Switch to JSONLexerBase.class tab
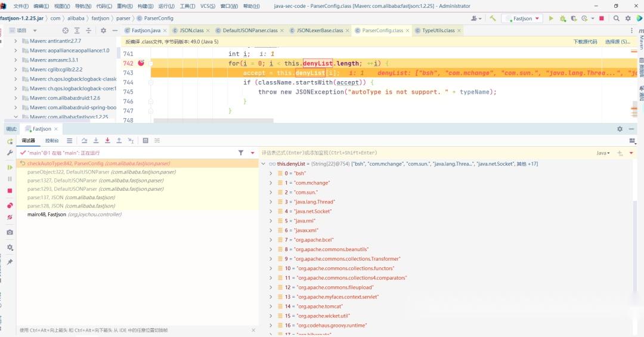The height and width of the screenshot is (337, 644). pyautogui.click(x=320, y=30)
